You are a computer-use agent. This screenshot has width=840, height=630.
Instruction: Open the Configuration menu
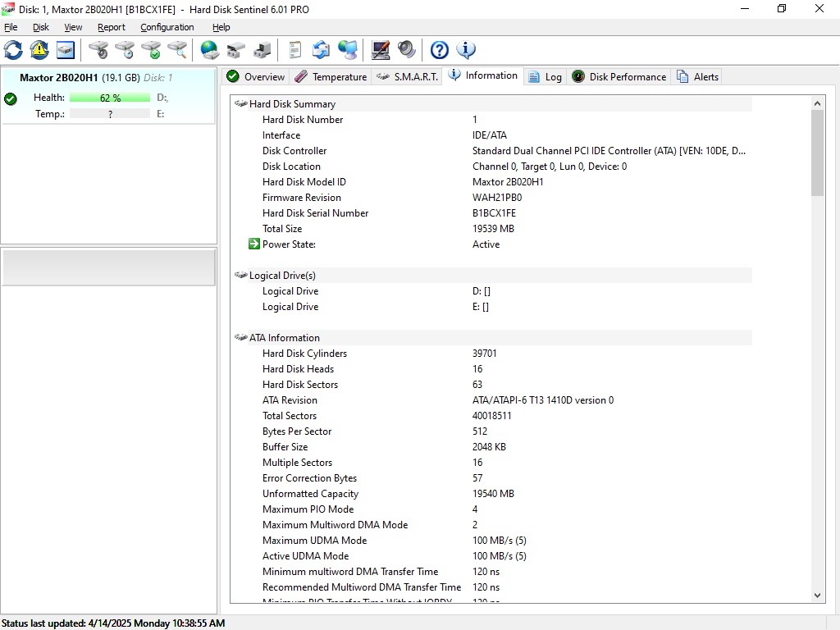click(167, 27)
